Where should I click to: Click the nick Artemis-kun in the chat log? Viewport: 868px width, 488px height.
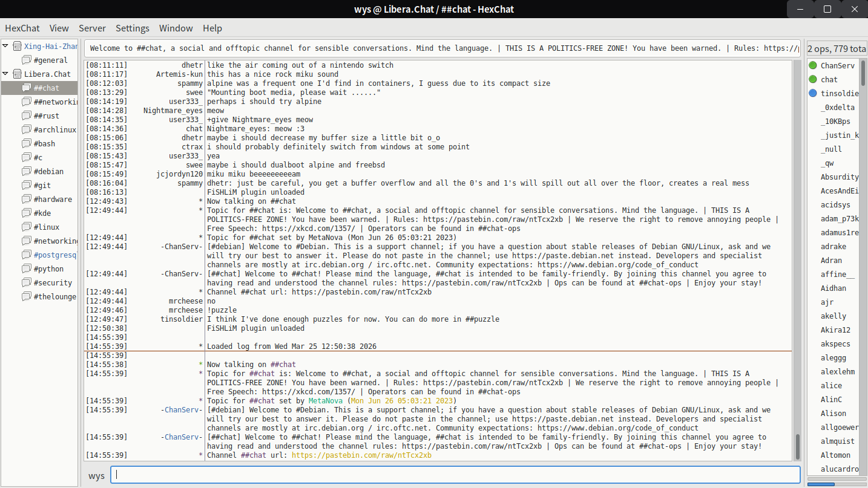[x=180, y=74]
